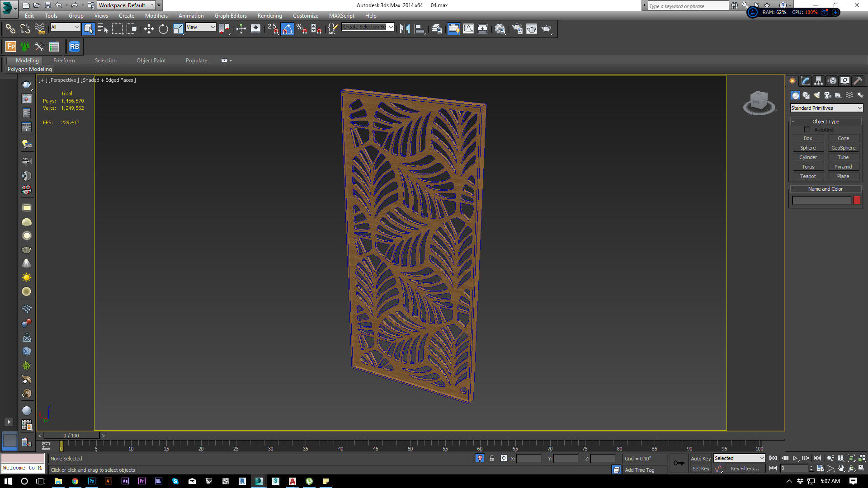Select the Lights category icon
The image size is (868, 488).
pos(817,95)
